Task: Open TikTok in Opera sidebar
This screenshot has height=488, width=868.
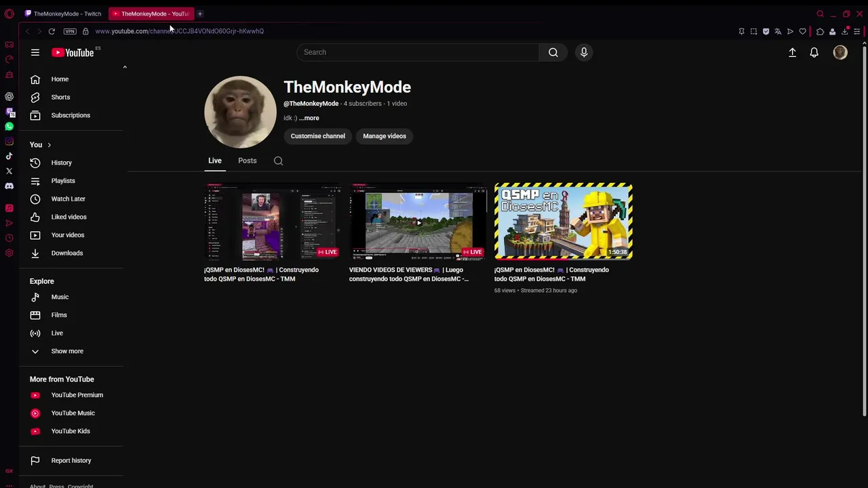Action: [x=9, y=156]
